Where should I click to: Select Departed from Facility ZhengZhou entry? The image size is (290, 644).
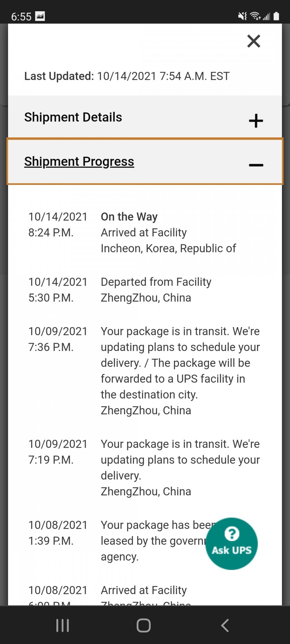tap(156, 290)
